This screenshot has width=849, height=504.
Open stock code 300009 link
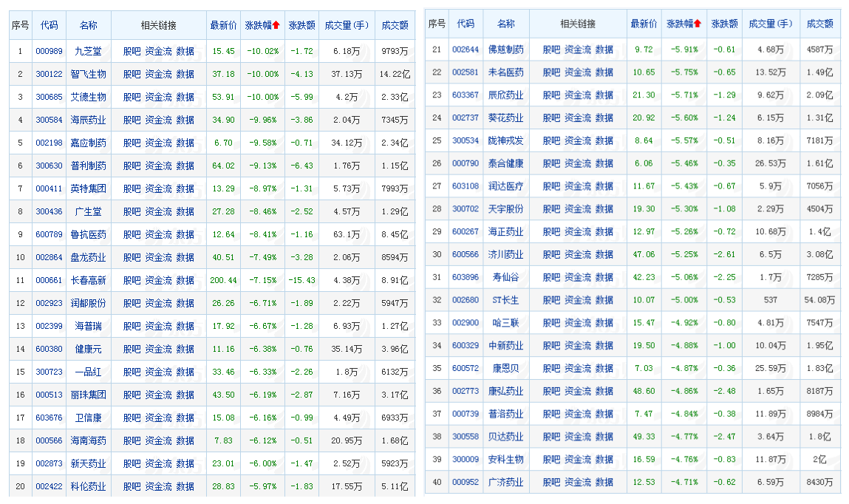(x=466, y=460)
